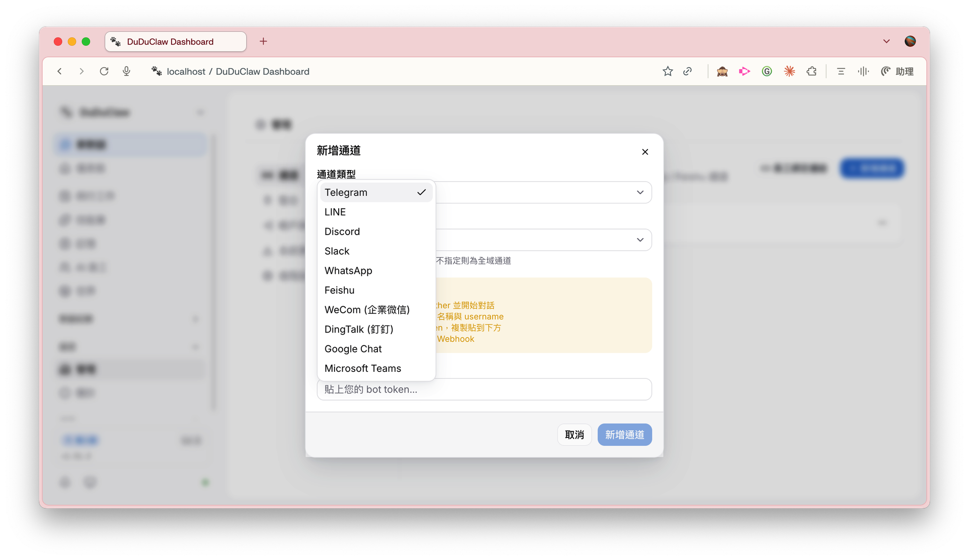Open the orange starburst extension
The height and width of the screenshot is (560, 969).
click(789, 72)
